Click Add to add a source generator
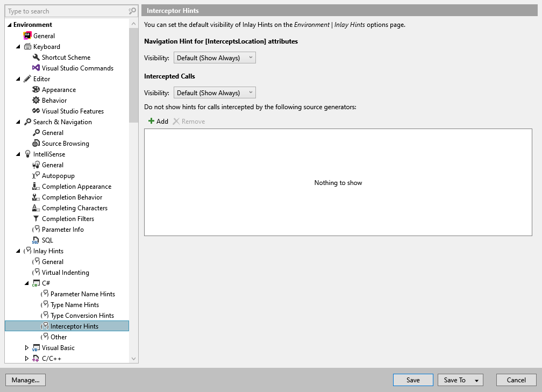The height and width of the screenshot is (392, 542). point(158,122)
